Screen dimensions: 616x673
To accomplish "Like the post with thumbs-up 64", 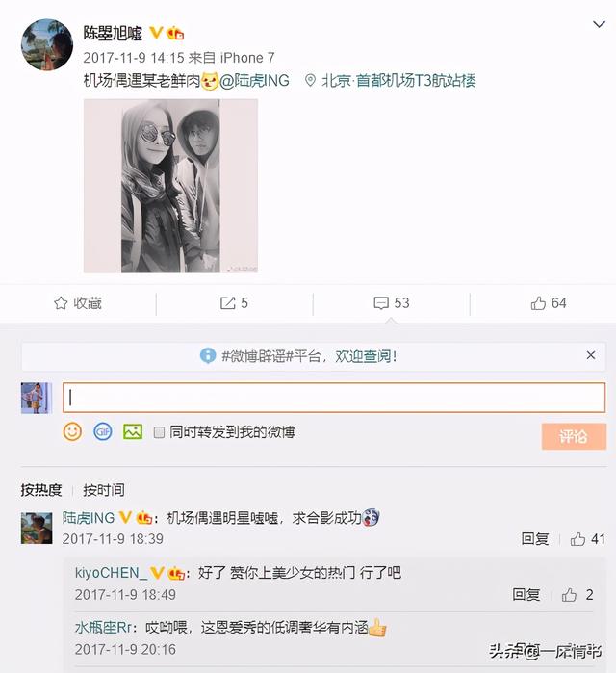I will pos(538,303).
